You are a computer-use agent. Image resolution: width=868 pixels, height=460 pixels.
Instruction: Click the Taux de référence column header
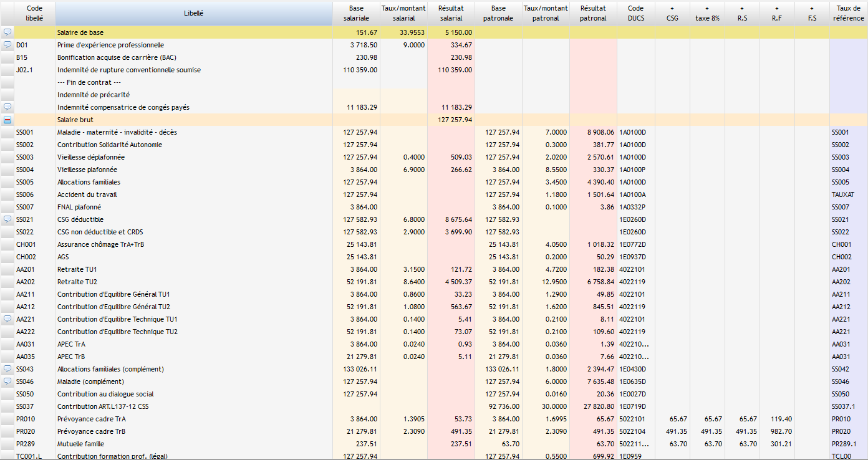tap(849, 13)
